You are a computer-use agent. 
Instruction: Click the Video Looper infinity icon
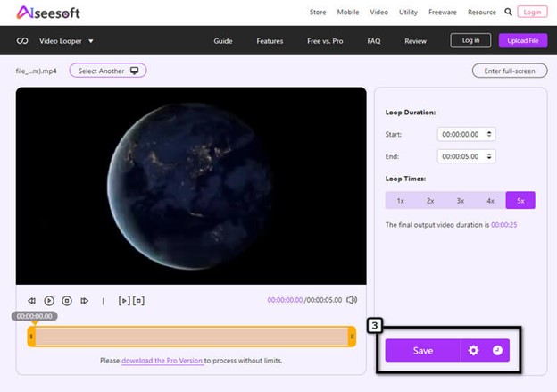pyautogui.click(x=22, y=41)
